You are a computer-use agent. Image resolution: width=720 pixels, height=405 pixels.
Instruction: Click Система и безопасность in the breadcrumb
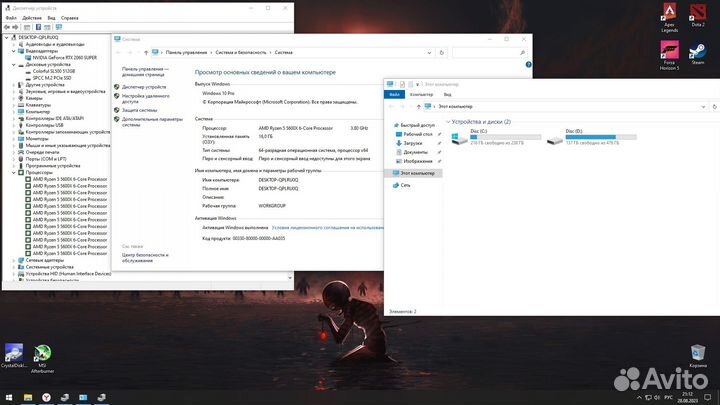coord(241,53)
